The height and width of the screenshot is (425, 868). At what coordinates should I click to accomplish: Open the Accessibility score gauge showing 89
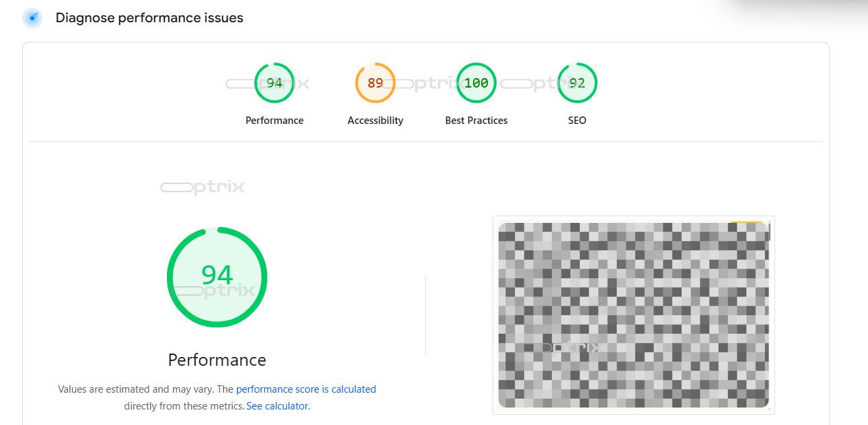(375, 83)
